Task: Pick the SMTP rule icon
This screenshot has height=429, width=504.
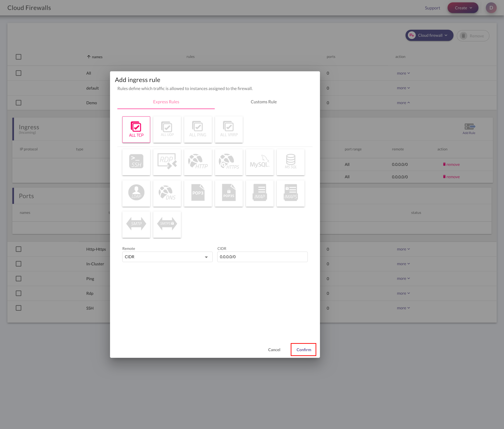Action: 136,224
